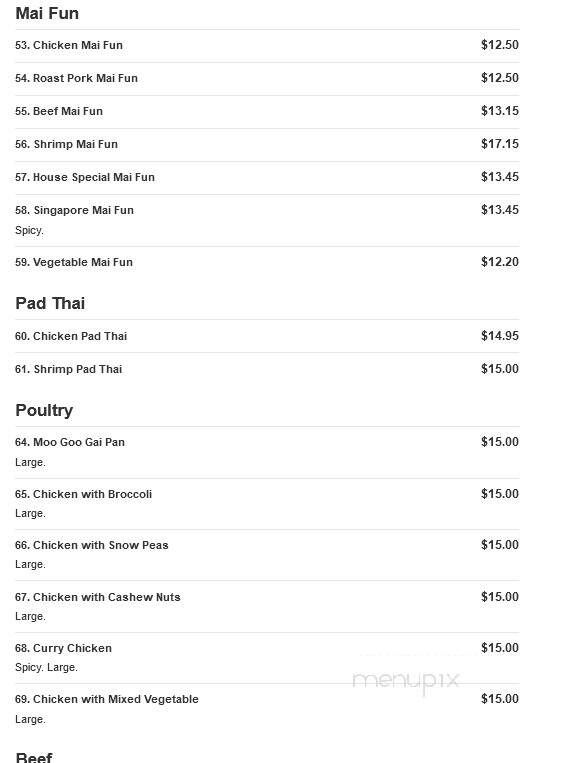Open 67. Chicken with Cashew Nuts
This screenshot has width=585, height=763.
(267, 607)
